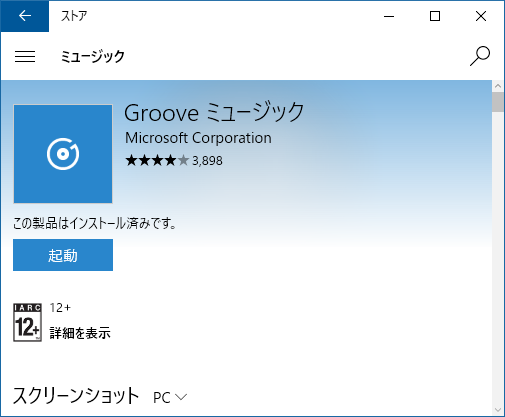This screenshot has width=505, height=417.
Task: Open search with the magnifier icon
Action: tap(480, 56)
